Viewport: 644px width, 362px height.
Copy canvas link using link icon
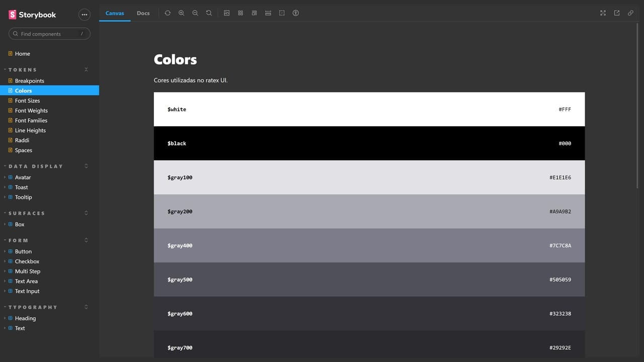(630, 13)
